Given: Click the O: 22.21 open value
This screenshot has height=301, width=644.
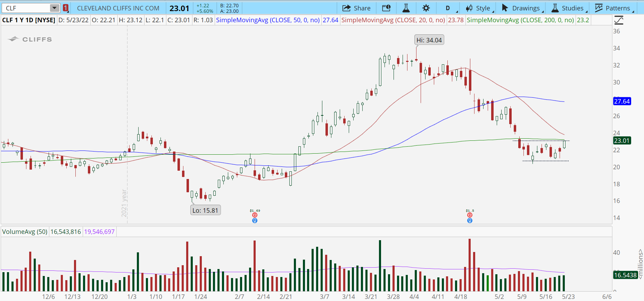Looking at the screenshot, I should pyautogui.click(x=104, y=20).
